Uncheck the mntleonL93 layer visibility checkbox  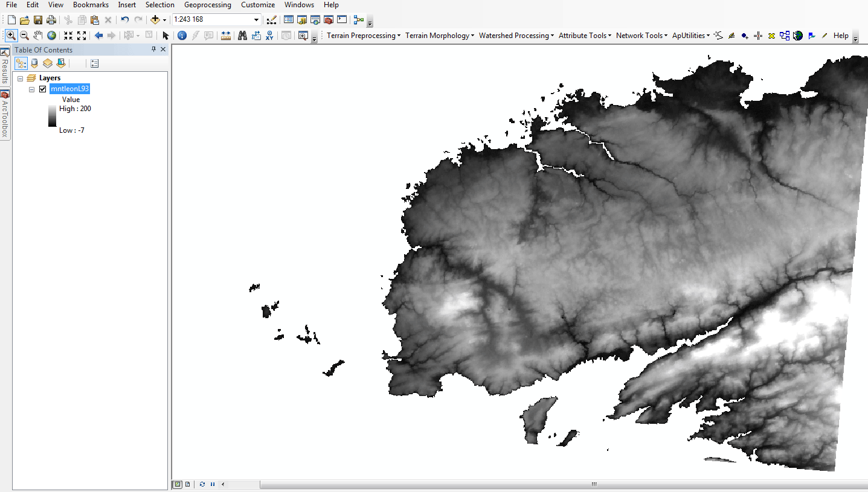(42, 89)
